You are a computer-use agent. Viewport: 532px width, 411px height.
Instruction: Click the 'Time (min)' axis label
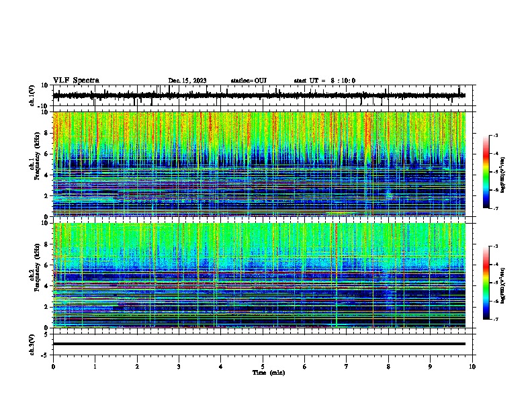(x=269, y=373)
